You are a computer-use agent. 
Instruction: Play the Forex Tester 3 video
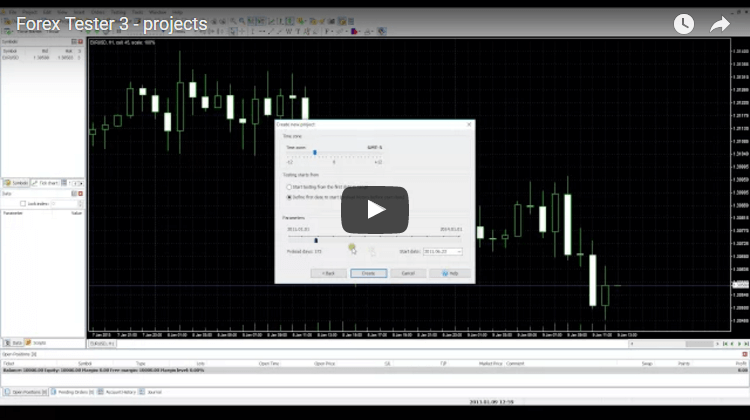tap(375, 210)
